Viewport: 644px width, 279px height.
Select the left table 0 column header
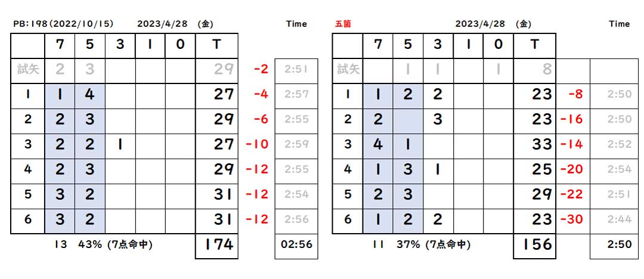coord(180,45)
